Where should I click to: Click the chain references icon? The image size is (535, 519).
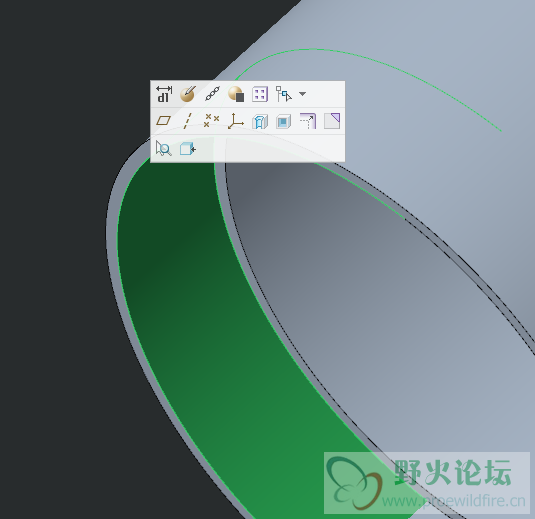pyautogui.click(x=212, y=94)
